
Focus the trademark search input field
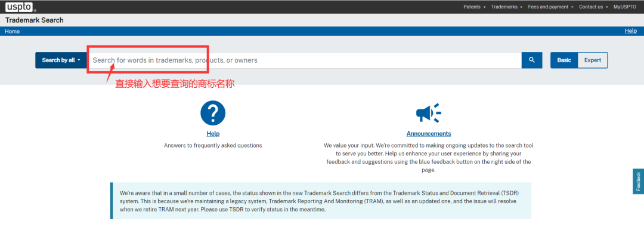(304, 60)
